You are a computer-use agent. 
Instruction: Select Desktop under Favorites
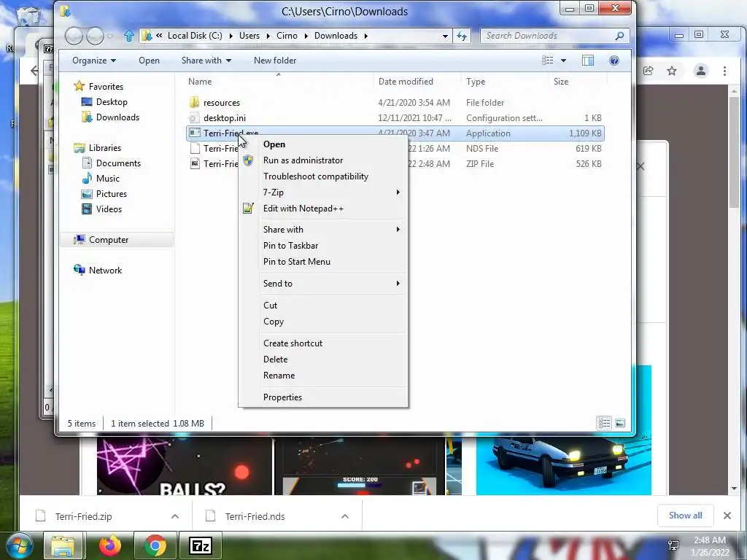coord(112,102)
